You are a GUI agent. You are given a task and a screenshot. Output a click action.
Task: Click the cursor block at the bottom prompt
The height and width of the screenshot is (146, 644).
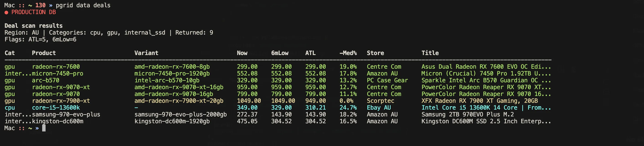44,128
